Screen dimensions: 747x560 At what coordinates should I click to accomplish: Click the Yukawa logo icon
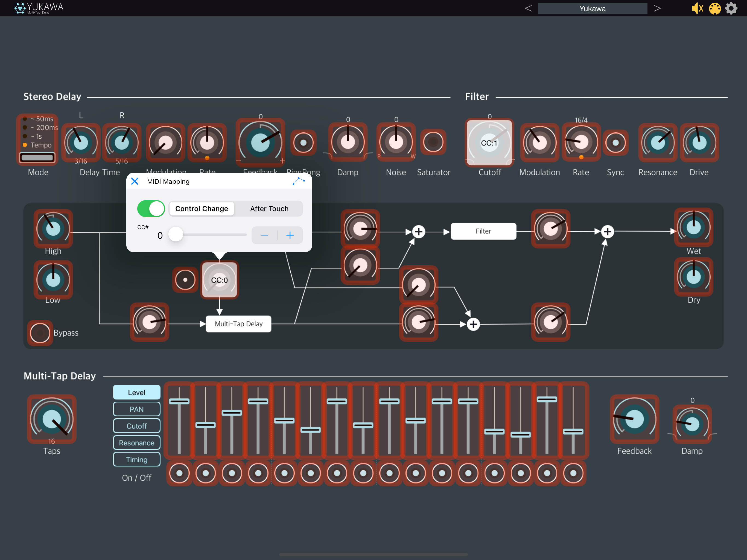click(x=20, y=8)
